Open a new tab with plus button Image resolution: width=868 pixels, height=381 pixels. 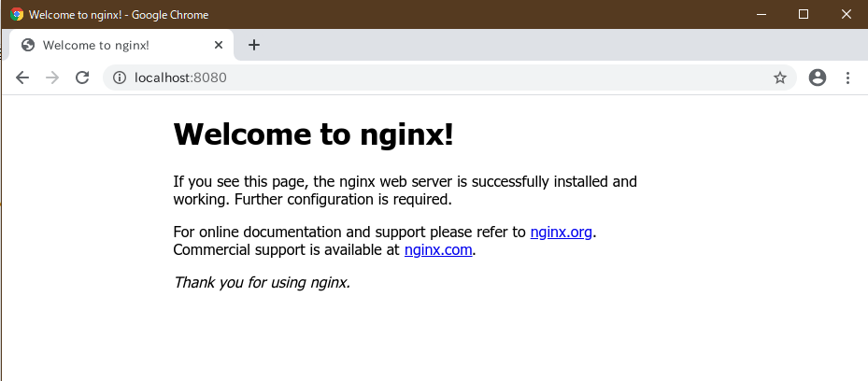click(x=253, y=45)
